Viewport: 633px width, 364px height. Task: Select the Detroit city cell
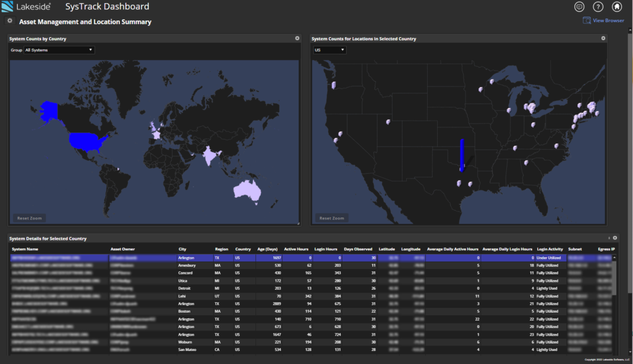click(x=184, y=288)
